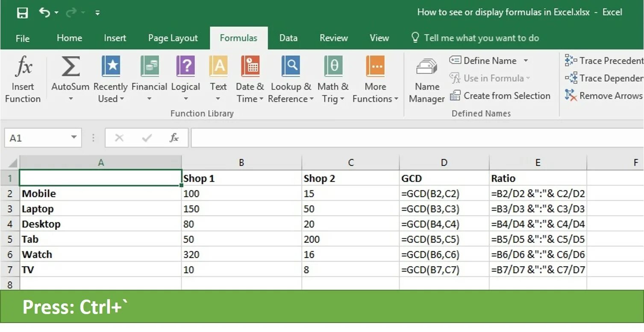Select the =GCD(B7,C7) cell
The width and height of the screenshot is (644, 332).
coord(444,270)
